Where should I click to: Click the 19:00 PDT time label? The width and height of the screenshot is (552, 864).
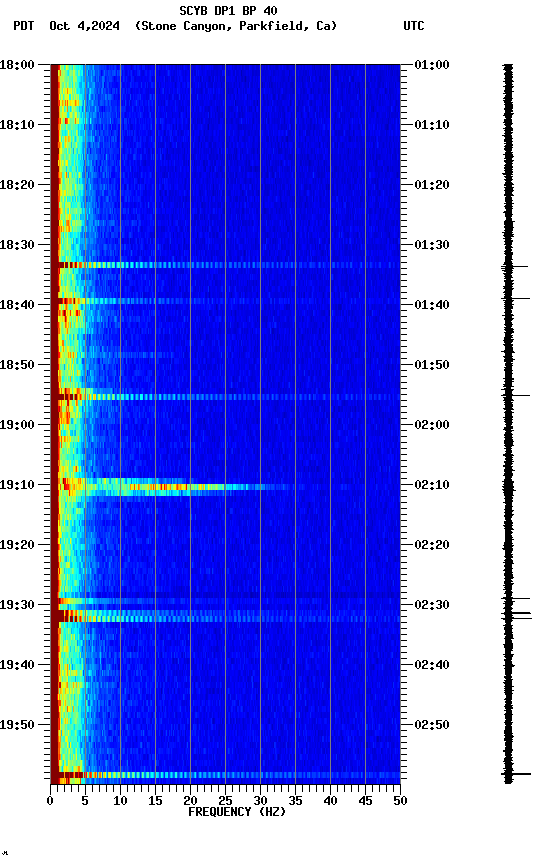tap(17, 425)
